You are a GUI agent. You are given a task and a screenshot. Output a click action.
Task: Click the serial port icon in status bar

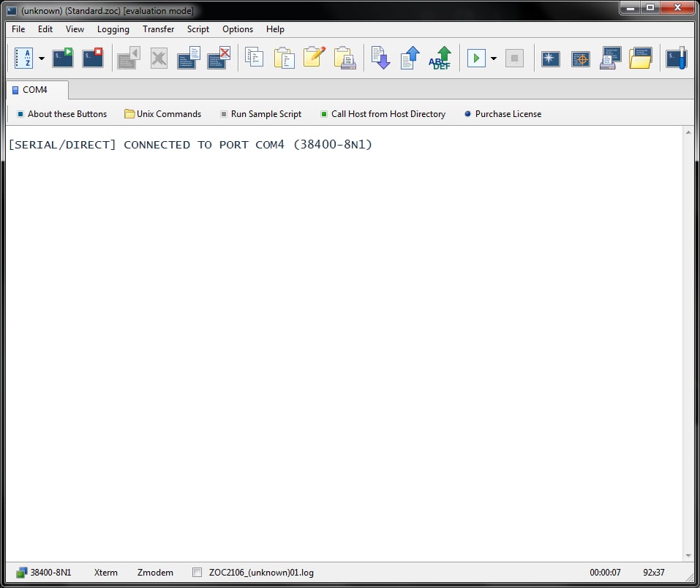click(21, 573)
